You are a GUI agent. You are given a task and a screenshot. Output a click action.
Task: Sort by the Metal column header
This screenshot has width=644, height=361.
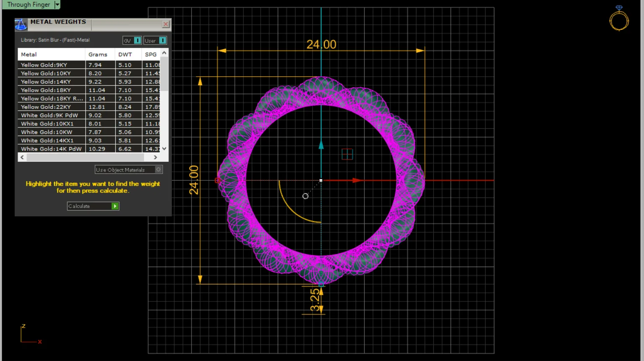pyautogui.click(x=52, y=55)
